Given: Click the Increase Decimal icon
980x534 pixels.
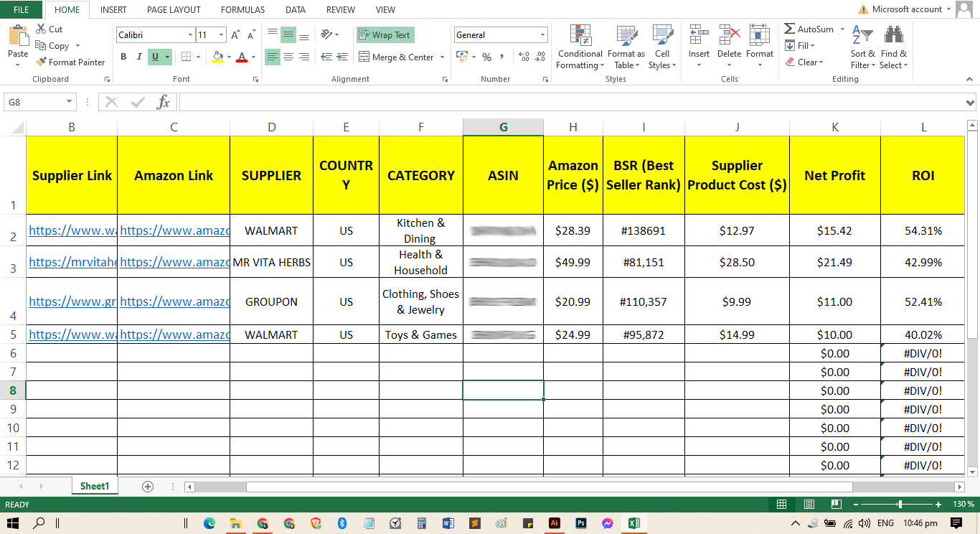Looking at the screenshot, I should [x=523, y=57].
